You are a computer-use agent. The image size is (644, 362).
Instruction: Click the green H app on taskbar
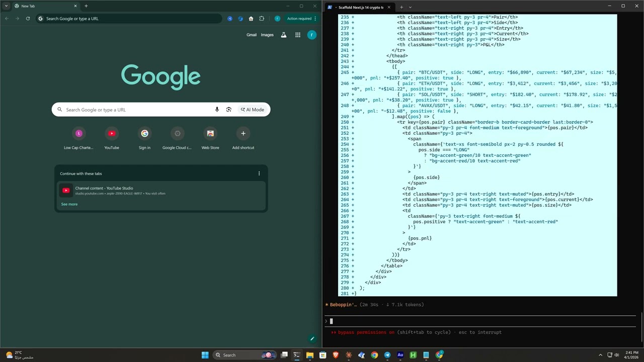point(413,355)
